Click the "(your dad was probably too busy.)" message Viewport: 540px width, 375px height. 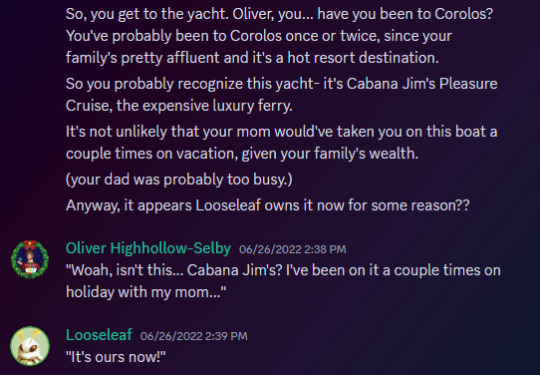pos(179,179)
